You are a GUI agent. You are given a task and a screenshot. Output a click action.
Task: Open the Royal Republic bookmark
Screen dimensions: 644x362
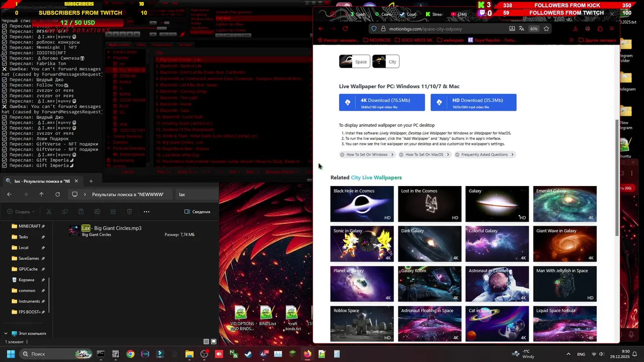[x=492, y=40]
